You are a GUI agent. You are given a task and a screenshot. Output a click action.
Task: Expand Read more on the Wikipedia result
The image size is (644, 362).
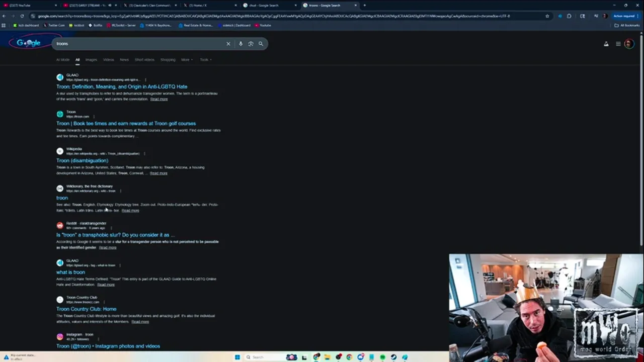[158, 173]
